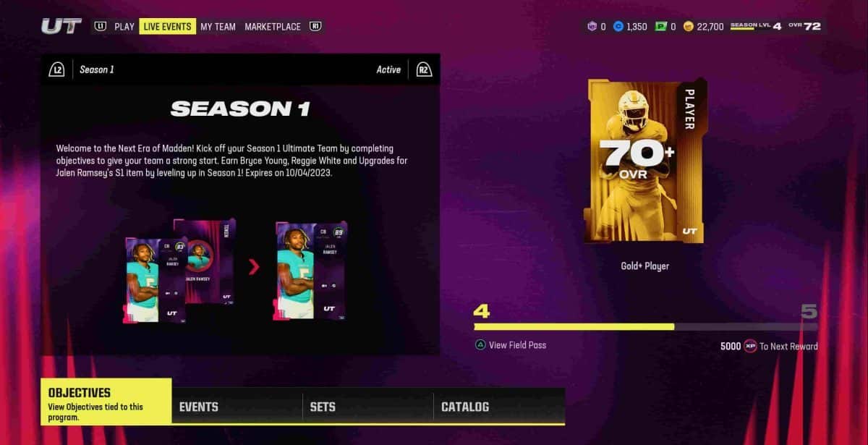
Task: Select the Gold+ Player 70+ OVR card
Action: pos(645,161)
